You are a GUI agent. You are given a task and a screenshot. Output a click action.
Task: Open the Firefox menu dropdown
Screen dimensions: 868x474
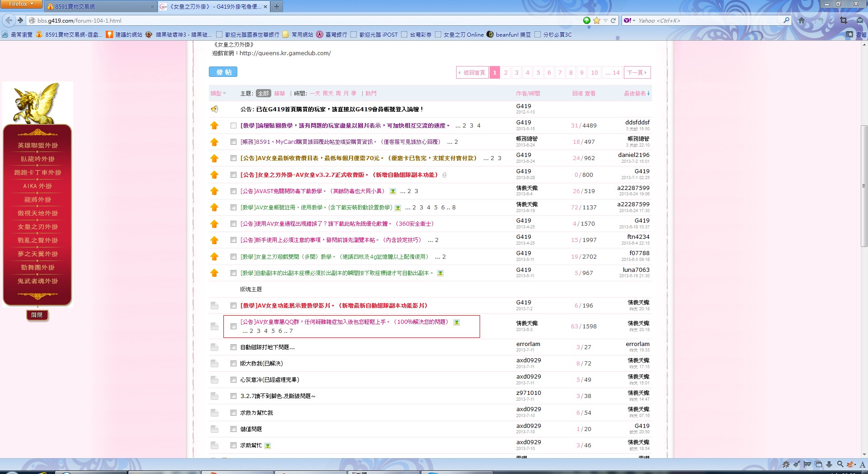click(x=21, y=4)
